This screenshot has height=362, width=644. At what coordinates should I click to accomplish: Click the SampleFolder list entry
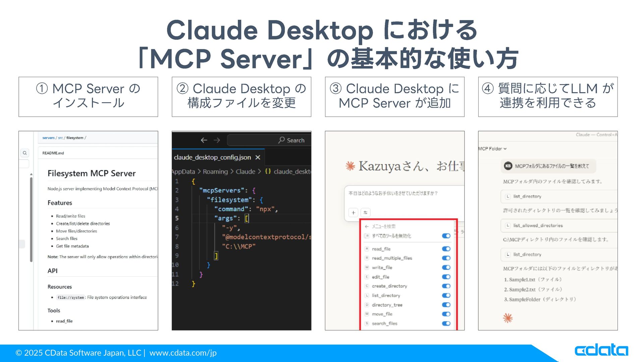coord(540,299)
